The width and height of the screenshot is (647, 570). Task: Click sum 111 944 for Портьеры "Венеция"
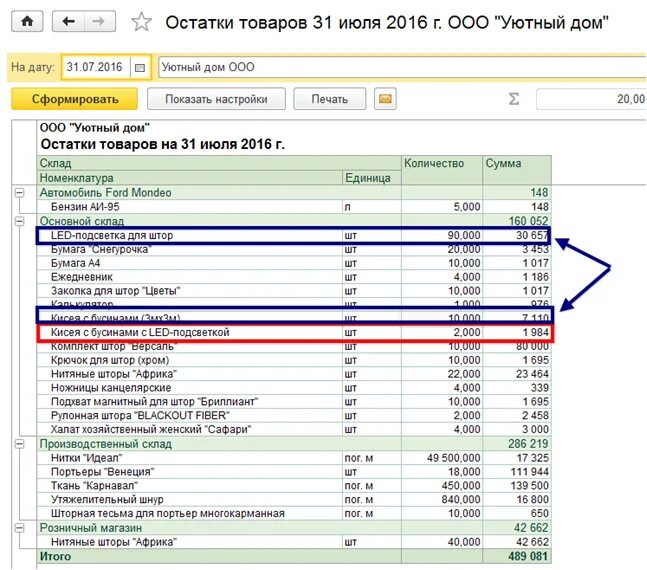pyautogui.click(x=530, y=472)
